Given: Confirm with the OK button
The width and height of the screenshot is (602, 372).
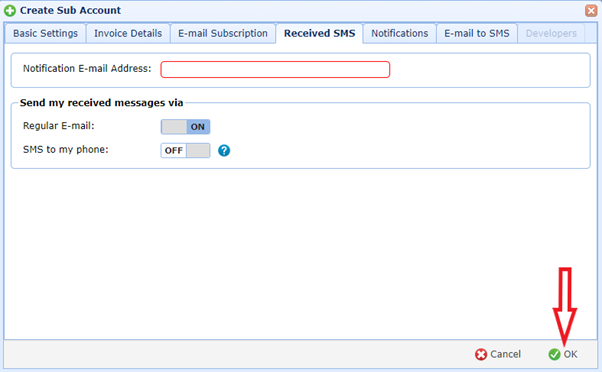Looking at the screenshot, I should [563, 354].
